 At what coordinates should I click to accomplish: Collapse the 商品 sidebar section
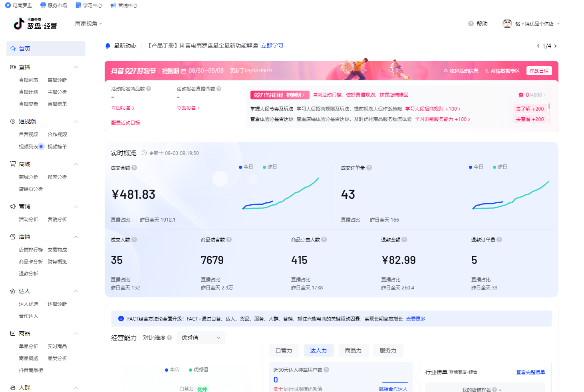76,333
